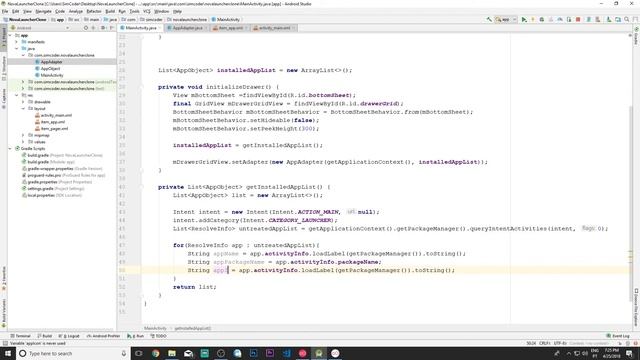Open Chrome from the Windows taskbar
This screenshot has height=360, width=640.
pyautogui.click(x=156, y=353)
